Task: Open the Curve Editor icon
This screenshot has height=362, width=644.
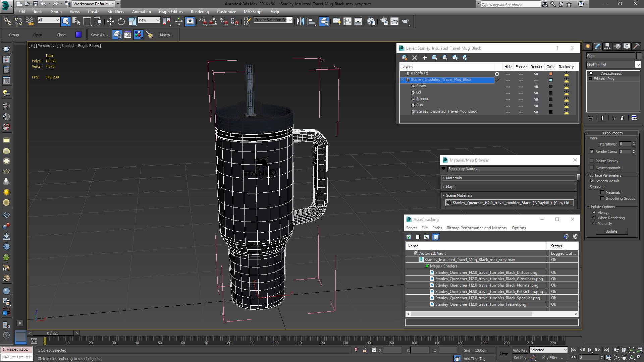Action: [347, 21]
